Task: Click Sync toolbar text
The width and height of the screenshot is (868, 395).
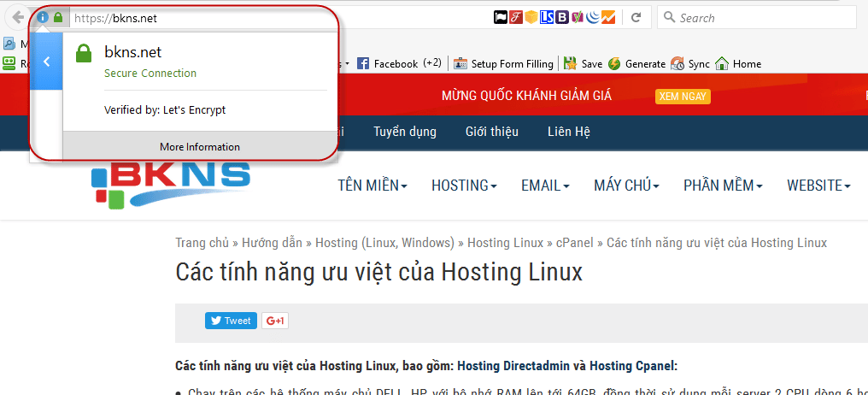Action: (x=699, y=64)
